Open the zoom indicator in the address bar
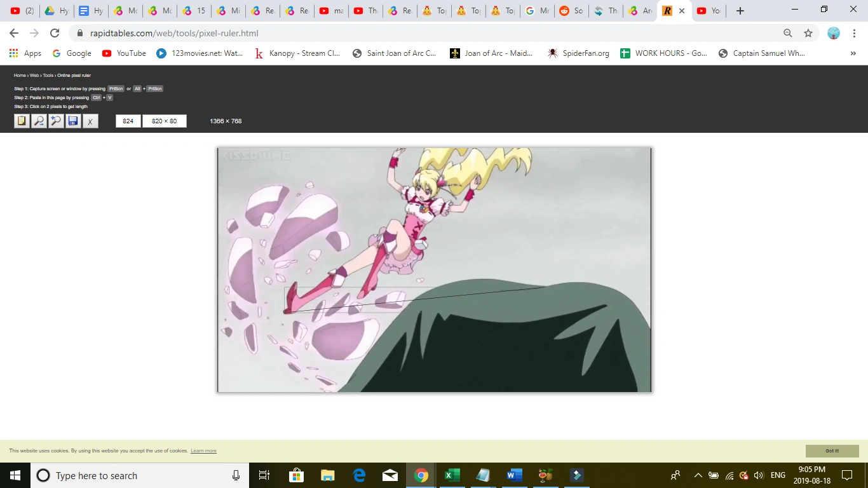 [x=788, y=33]
